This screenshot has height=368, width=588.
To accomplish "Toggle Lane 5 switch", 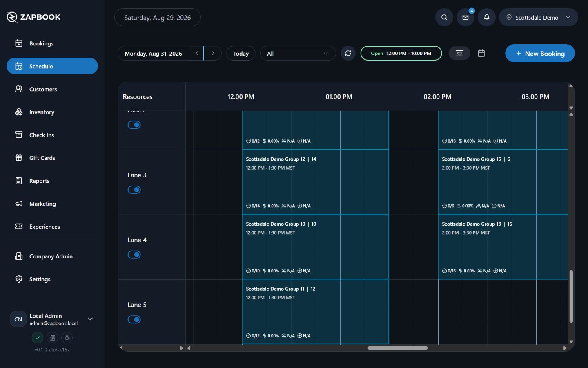I will pos(134,319).
